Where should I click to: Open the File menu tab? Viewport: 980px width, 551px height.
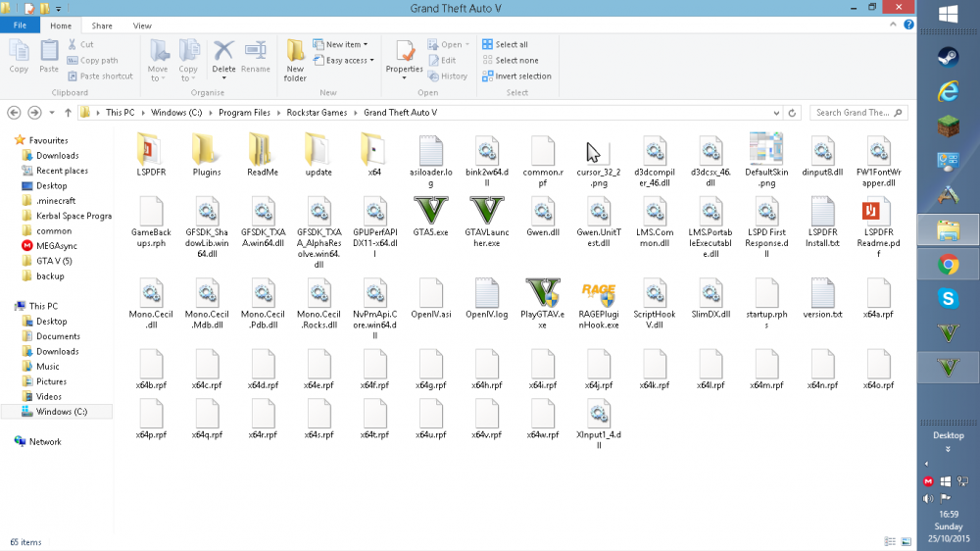pyautogui.click(x=20, y=25)
